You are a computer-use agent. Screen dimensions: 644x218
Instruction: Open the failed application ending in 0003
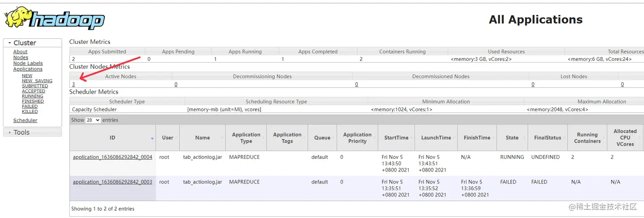(x=112, y=182)
